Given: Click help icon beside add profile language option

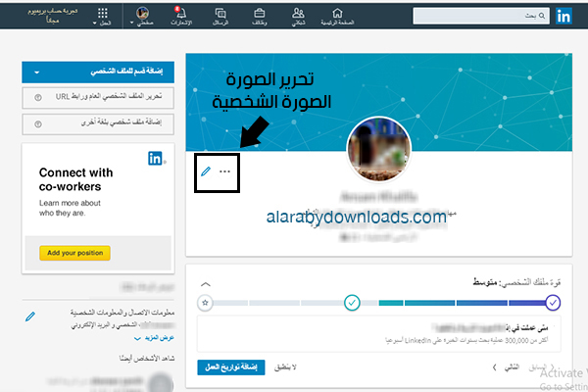Looking at the screenshot, I should point(38,124).
